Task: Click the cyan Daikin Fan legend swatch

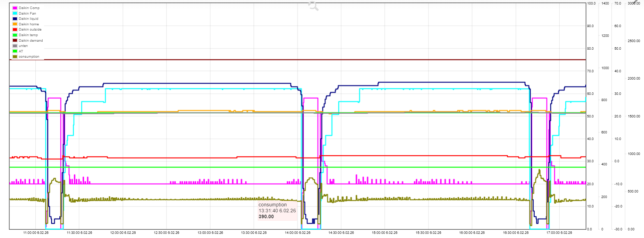Action: tap(15, 14)
